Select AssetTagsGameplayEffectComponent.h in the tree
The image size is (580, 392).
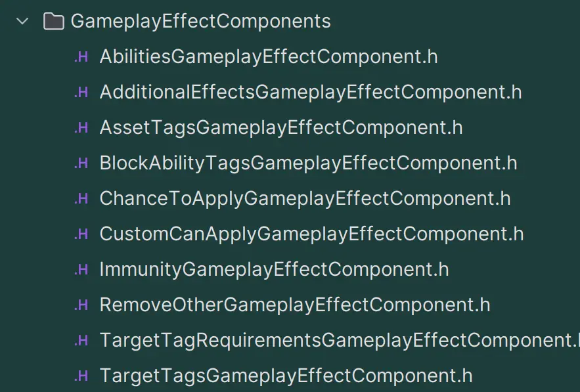tap(280, 128)
